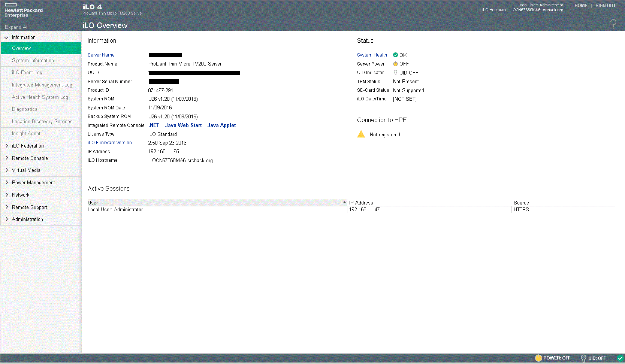Click the help question mark icon
Screen dimensions: 625x364
click(613, 24)
